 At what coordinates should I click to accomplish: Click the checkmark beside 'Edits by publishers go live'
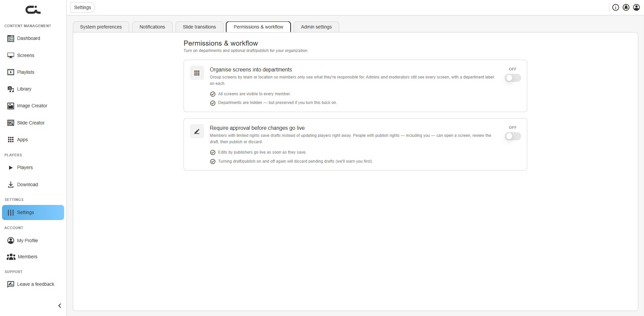213,153
